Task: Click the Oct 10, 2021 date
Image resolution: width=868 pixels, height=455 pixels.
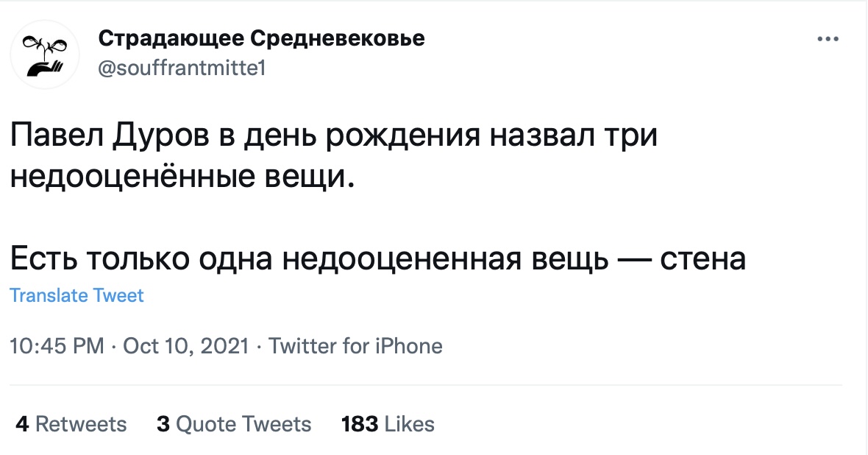Action: pyautogui.click(x=186, y=346)
